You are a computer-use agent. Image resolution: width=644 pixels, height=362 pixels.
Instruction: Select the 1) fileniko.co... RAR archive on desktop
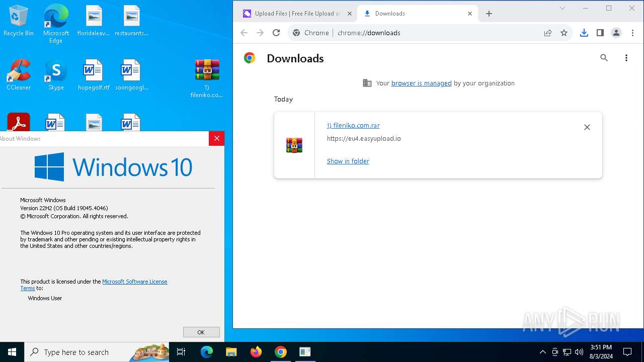[207, 79]
